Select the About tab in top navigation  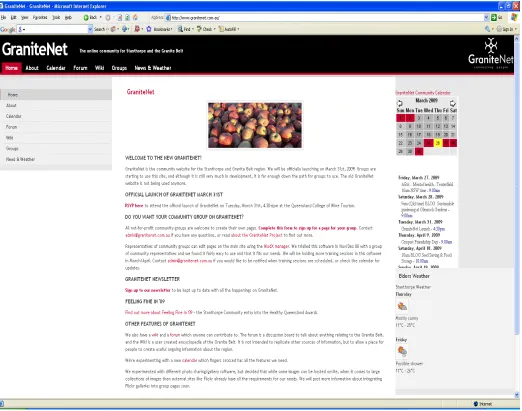pyautogui.click(x=32, y=68)
